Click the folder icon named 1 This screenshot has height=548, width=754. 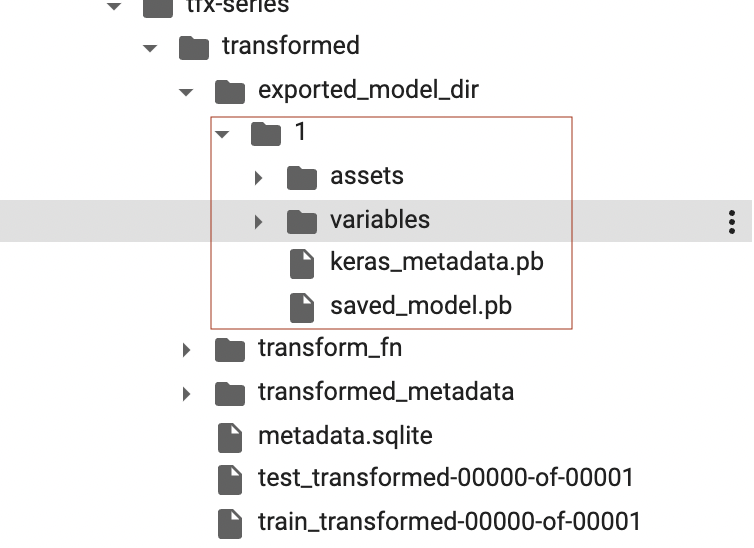(x=266, y=133)
